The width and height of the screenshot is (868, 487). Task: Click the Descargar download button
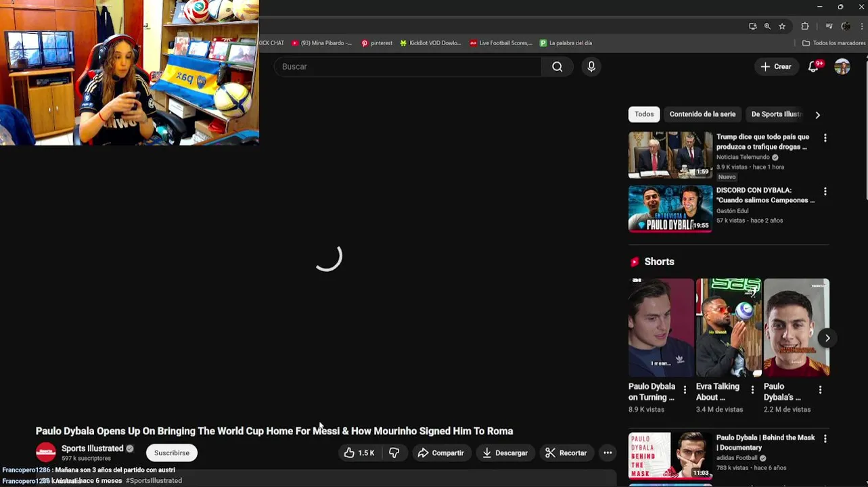pos(505,453)
